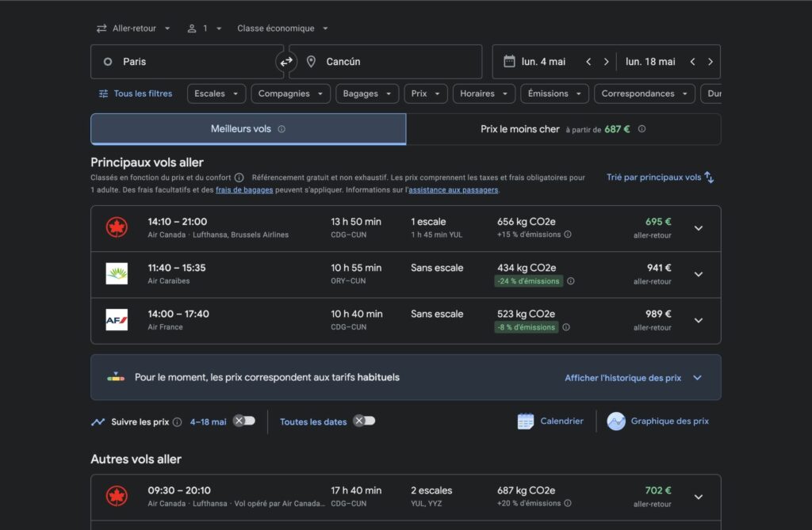Screen dimensions: 812x530
Task: Click info icon in Meilleurs vols tab
Action: point(282,129)
